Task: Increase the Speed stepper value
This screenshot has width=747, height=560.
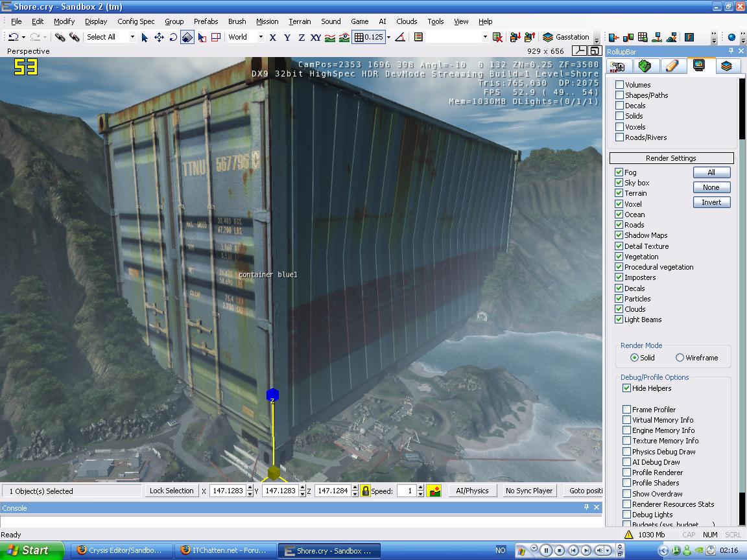Action: [420, 487]
